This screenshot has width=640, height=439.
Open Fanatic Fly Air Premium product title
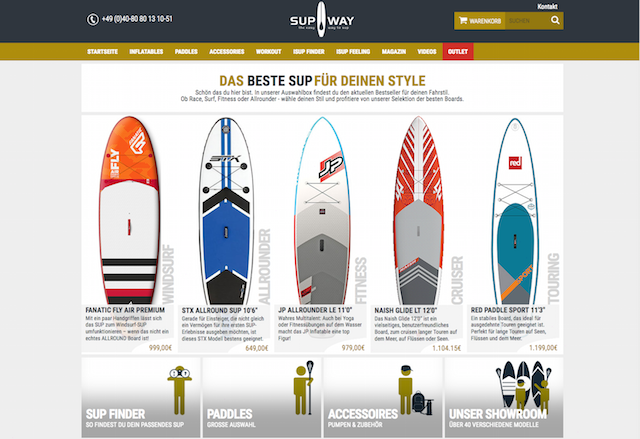coord(125,310)
